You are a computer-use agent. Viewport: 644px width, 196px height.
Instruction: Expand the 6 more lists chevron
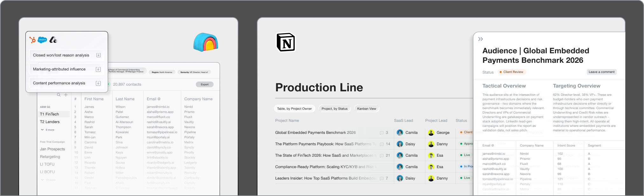(42, 130)
